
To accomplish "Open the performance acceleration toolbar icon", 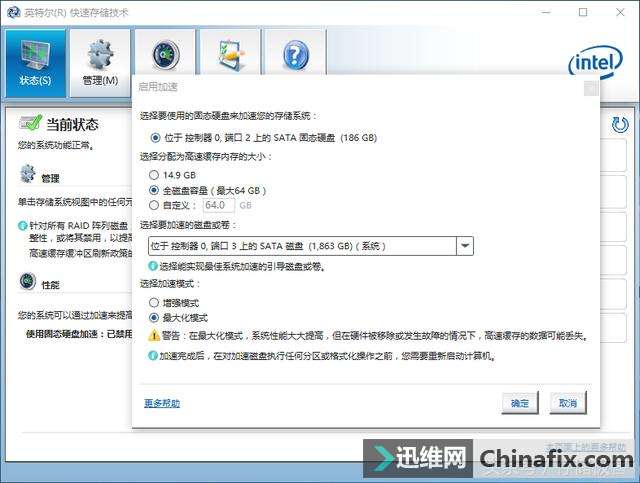I will pos(165,55).
